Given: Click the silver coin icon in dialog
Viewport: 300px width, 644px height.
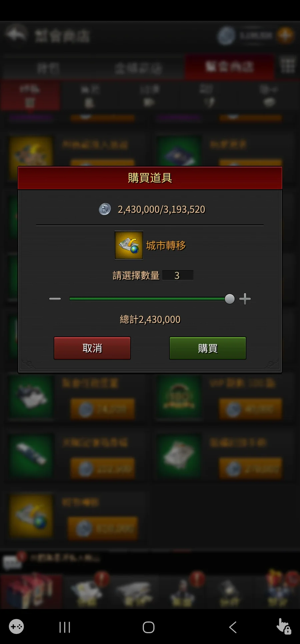Looking at the screenshot, I should [105, 209].
